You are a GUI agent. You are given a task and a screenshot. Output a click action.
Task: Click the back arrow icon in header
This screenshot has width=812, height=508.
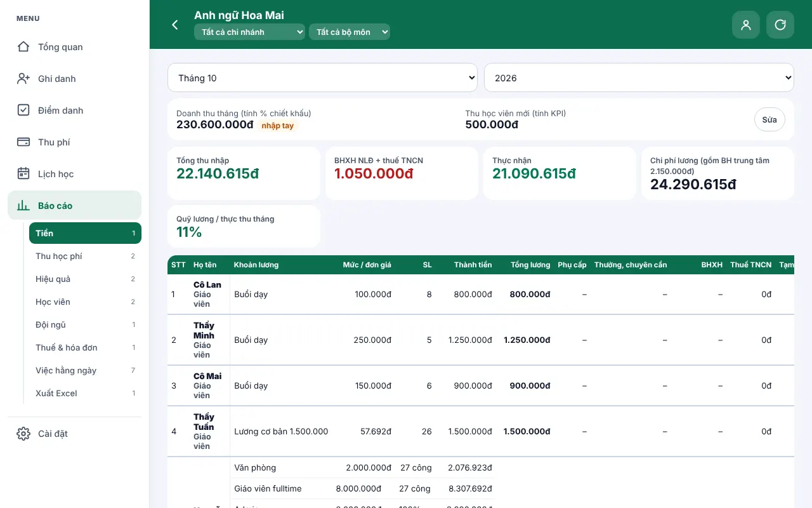coord(175,25)
